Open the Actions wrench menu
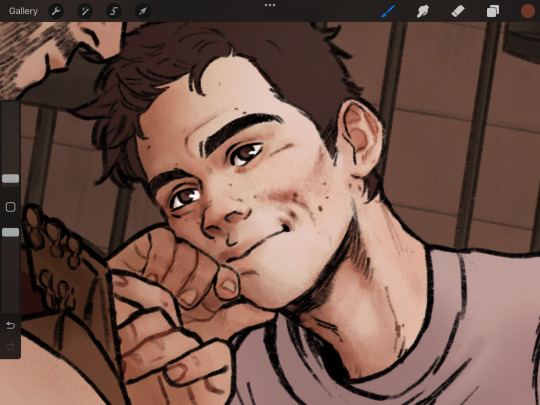Viewport: 540px width, 405px height. (56, 11)
